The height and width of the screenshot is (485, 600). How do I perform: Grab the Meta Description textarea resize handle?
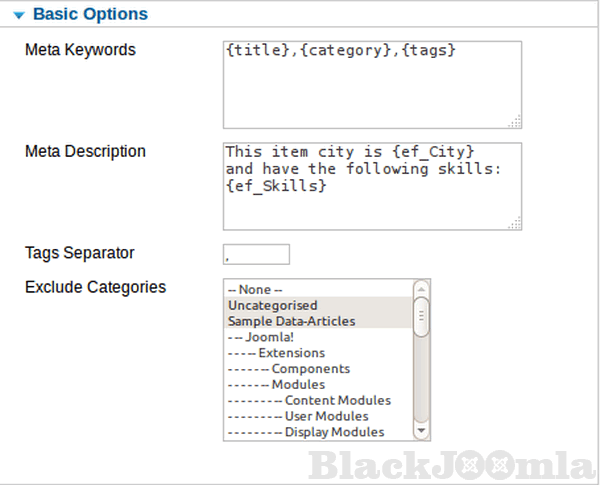514,223
